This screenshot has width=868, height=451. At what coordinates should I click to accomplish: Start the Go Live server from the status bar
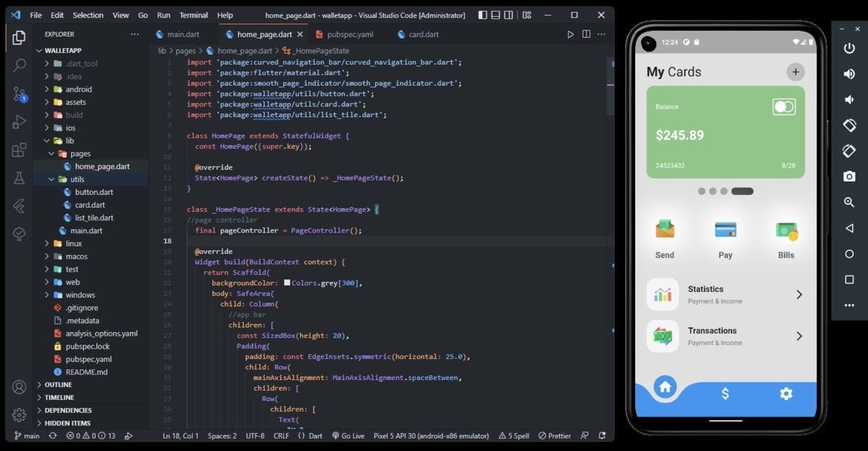pos(347,436)
